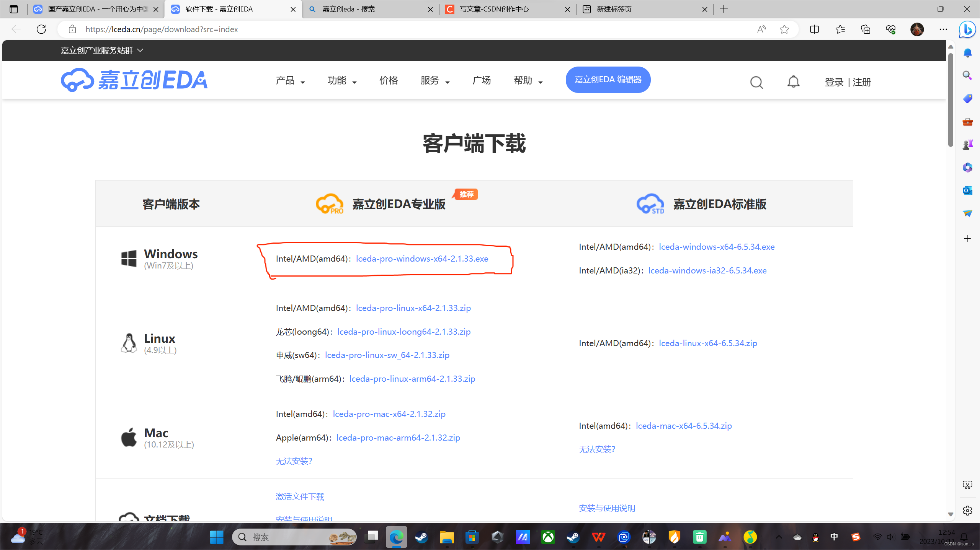Screen dimensions: 980x550
Task: Click the lceda-pro-mac-arm64-2.1.32.zip link
Action: click(398, 438)
